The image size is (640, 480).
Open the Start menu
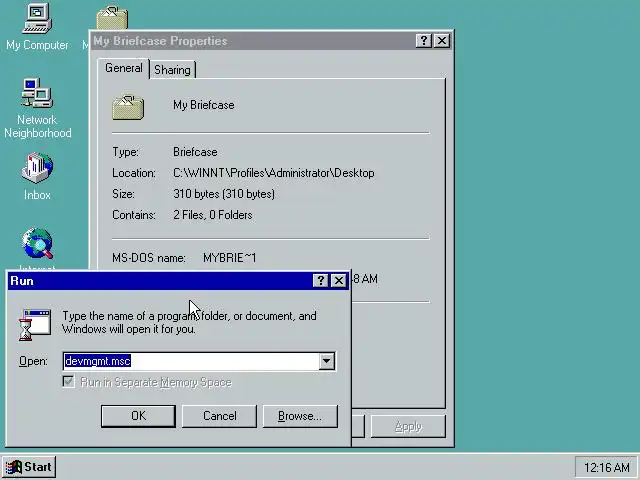[29, 467]
